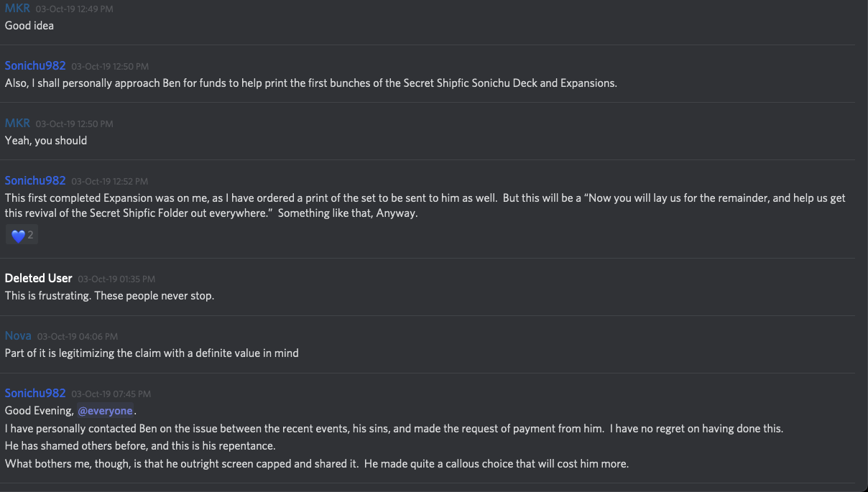Select the Sonichu982 username at 12:52 PM
The image size is (868, 492).
point(35,180)
